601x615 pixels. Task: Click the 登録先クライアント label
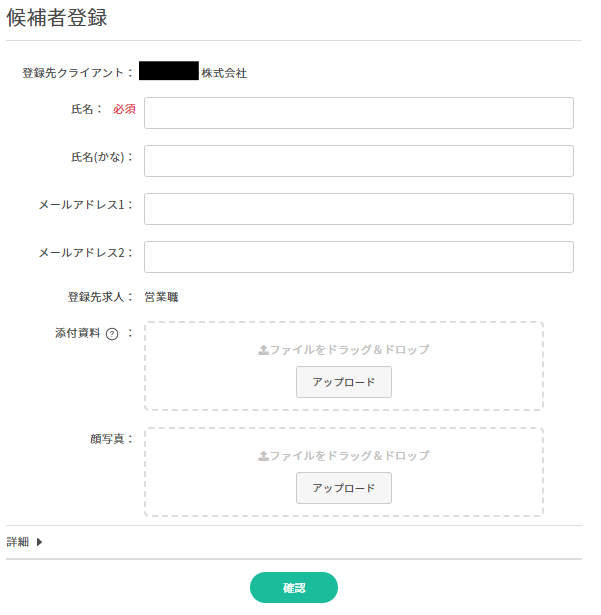point(76,73)
